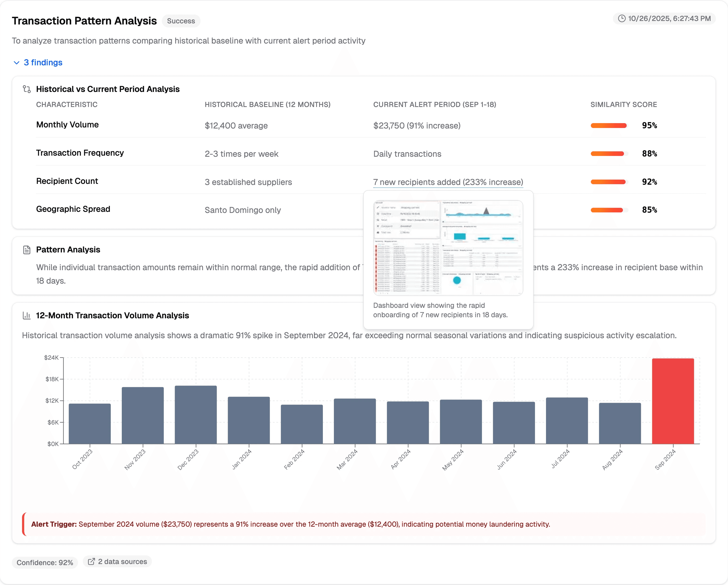The image size is (728, 585).
Task: Click the Success status badge
Action: [181, 21]
